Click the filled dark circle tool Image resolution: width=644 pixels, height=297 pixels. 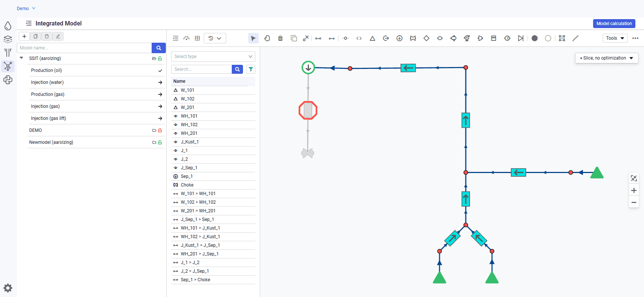535,38
